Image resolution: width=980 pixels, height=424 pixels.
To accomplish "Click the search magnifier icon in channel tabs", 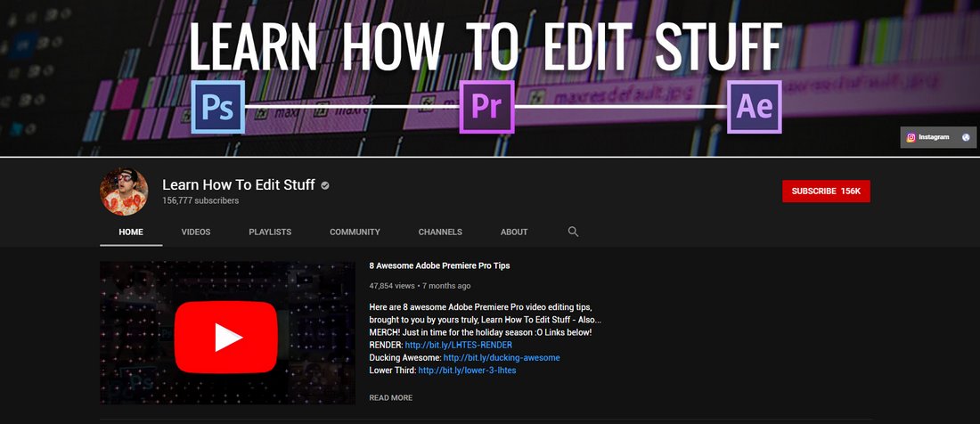I will [x=573, y=232].
